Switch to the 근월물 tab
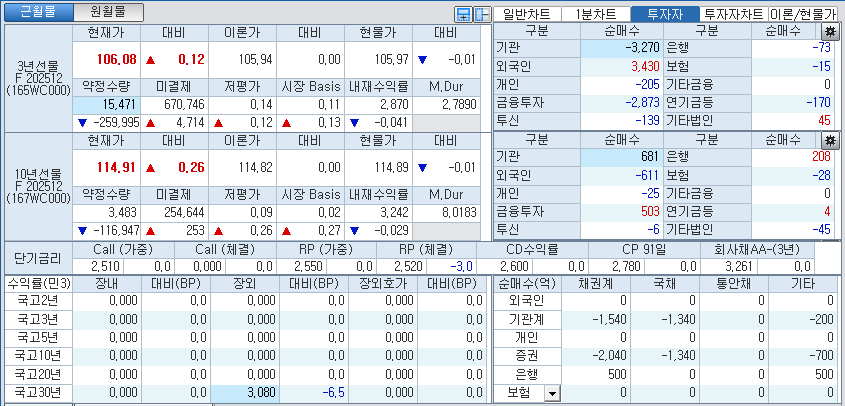 pyautogui.click(x=38, y=12)
